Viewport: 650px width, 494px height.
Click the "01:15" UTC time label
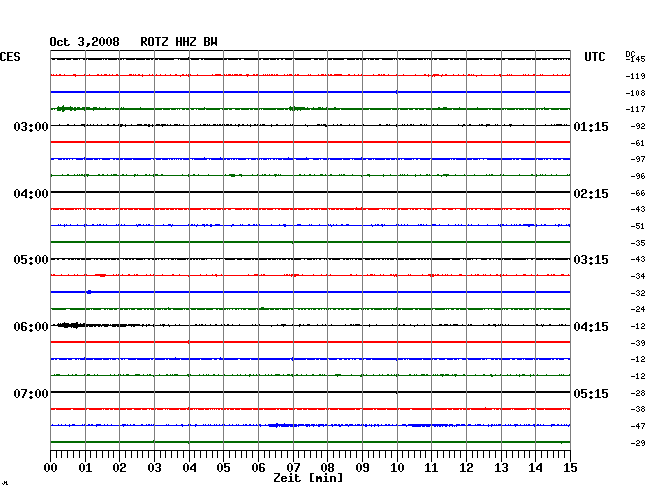pos(591,127)
